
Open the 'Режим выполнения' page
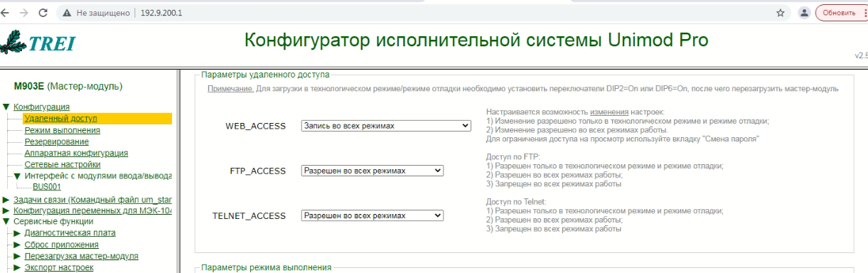[62, 130]
